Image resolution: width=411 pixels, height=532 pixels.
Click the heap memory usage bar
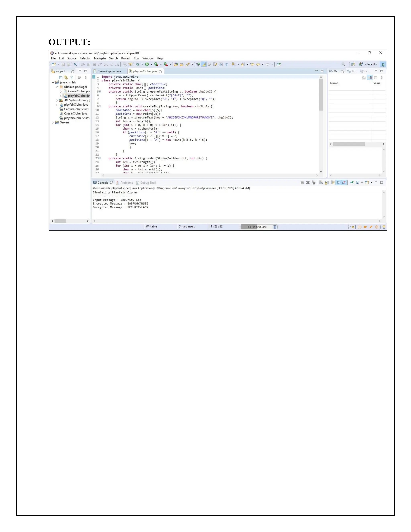pos(256,227)
